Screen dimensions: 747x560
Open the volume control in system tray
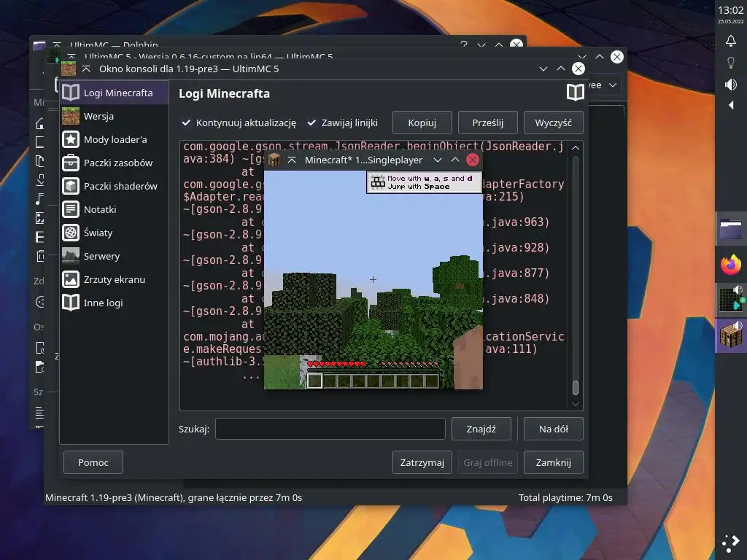(731, 85)
